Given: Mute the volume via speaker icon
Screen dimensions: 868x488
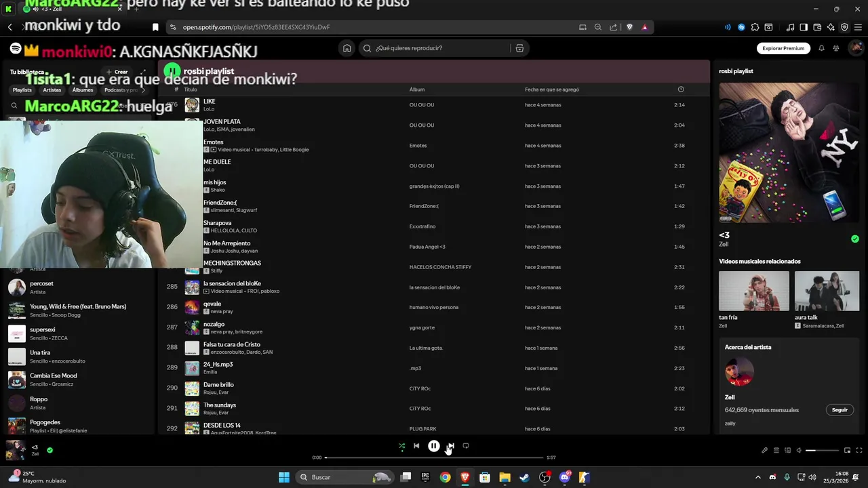Looking at the screenshot, I should click(799, 451).
